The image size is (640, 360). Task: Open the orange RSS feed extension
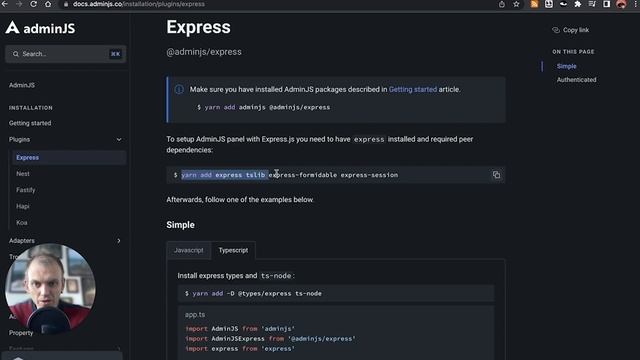(534, 4)
